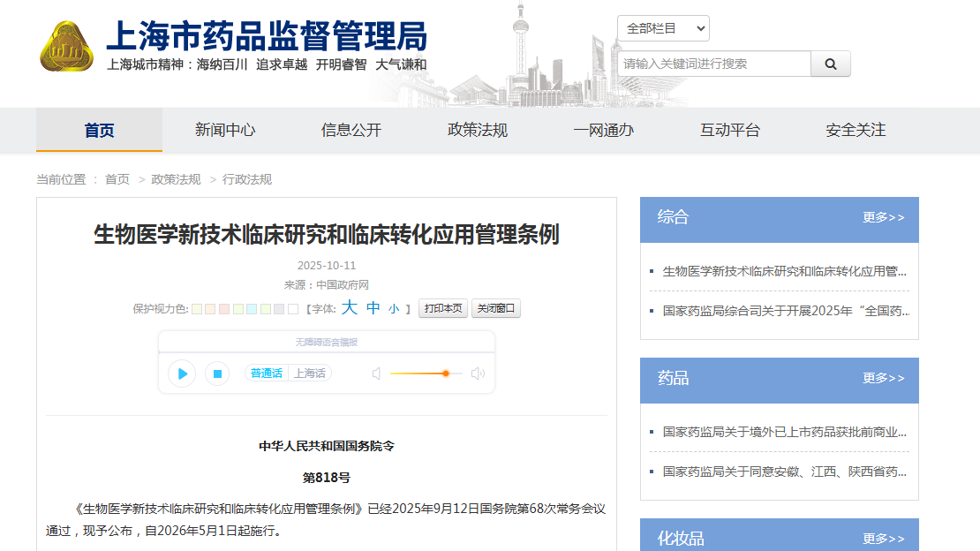Set font size to medium (中)
The width and height of the screenshot is (980, 551).
[x=373, y=308]
